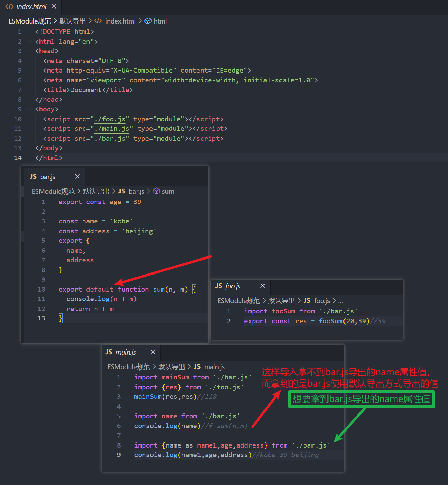
Task: Click the DOCTYPE declaration in index.html
Action: pyautogui.click(x=64, y=32)
